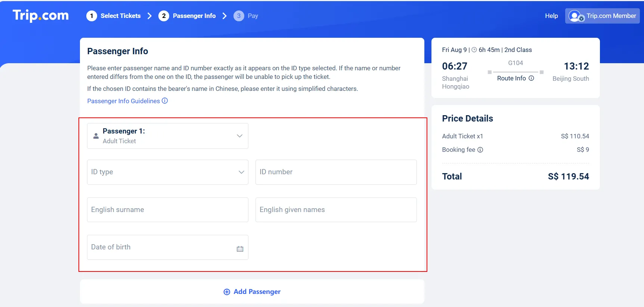Image resolution: width=644 pixels, height=307 pixels.
Task: Click the Passenger Info Guidelines info icon
Action: (x=165, y=101)
